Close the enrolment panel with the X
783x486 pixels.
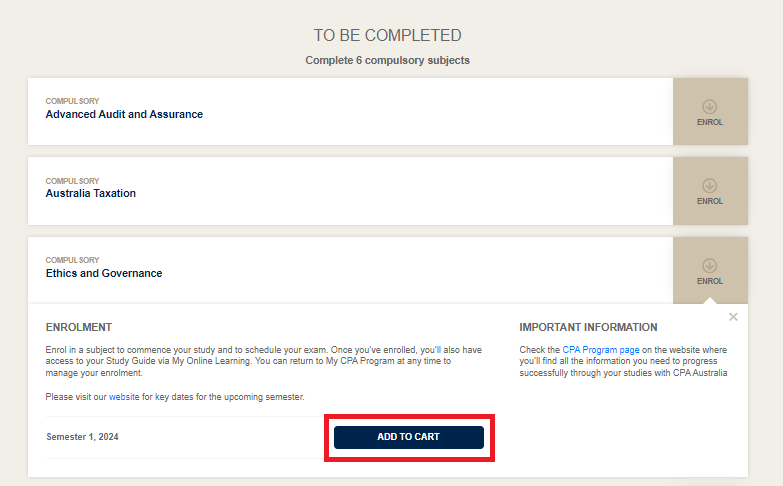pos(733,317)
